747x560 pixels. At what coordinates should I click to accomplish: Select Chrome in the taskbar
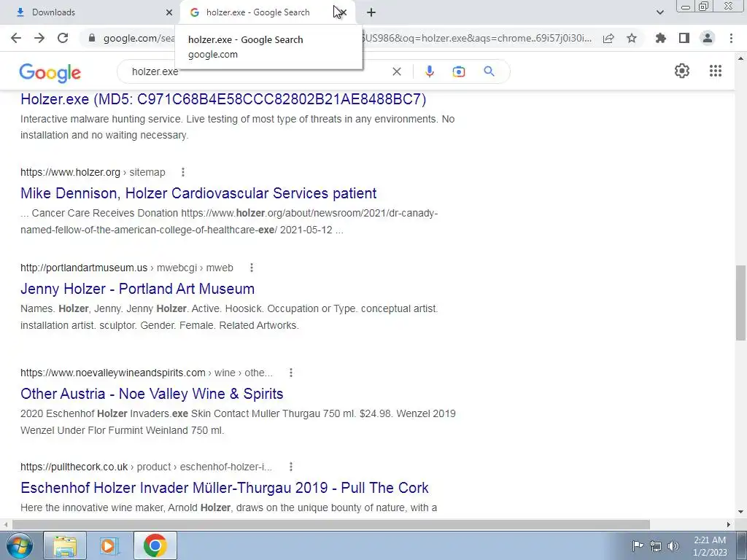pos(155,545)
